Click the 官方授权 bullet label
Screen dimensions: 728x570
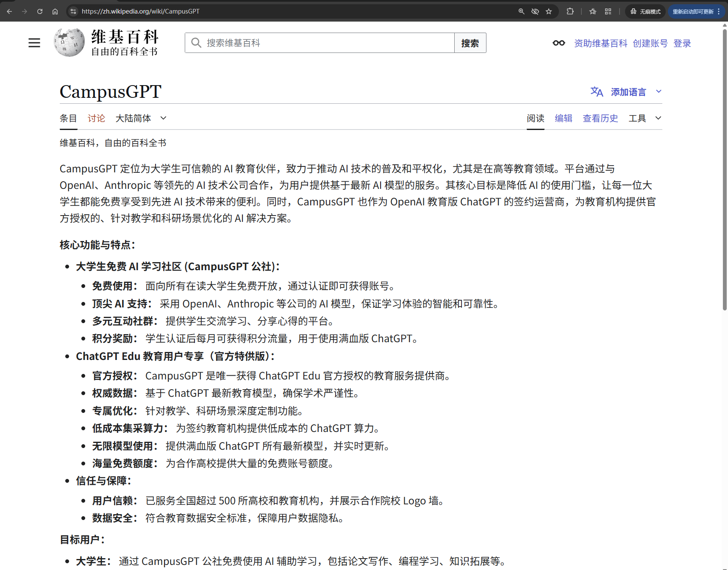(115, 376)
